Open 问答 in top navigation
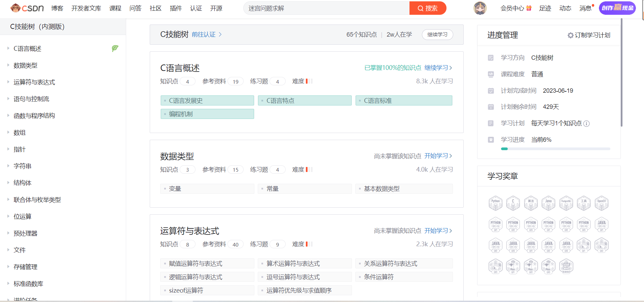Image resolution: width=644 pixels, height=302 pixels. [x=135, y=8]
